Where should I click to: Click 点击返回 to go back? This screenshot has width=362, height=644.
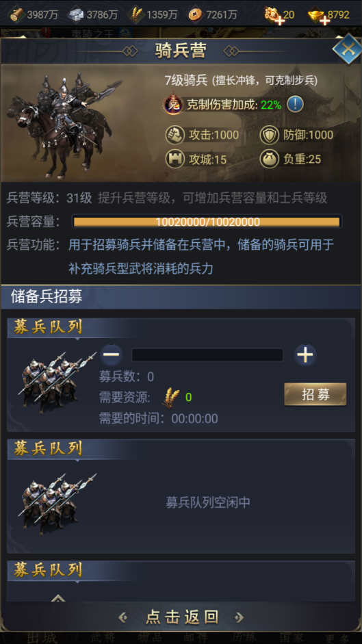[x=181, y=617]
